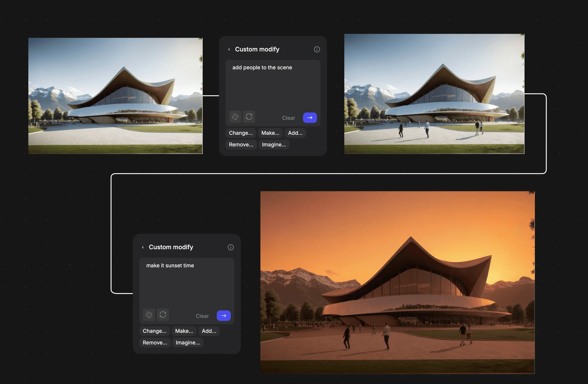Go back using chevron in bottom Custom modify

click(143, 247)
